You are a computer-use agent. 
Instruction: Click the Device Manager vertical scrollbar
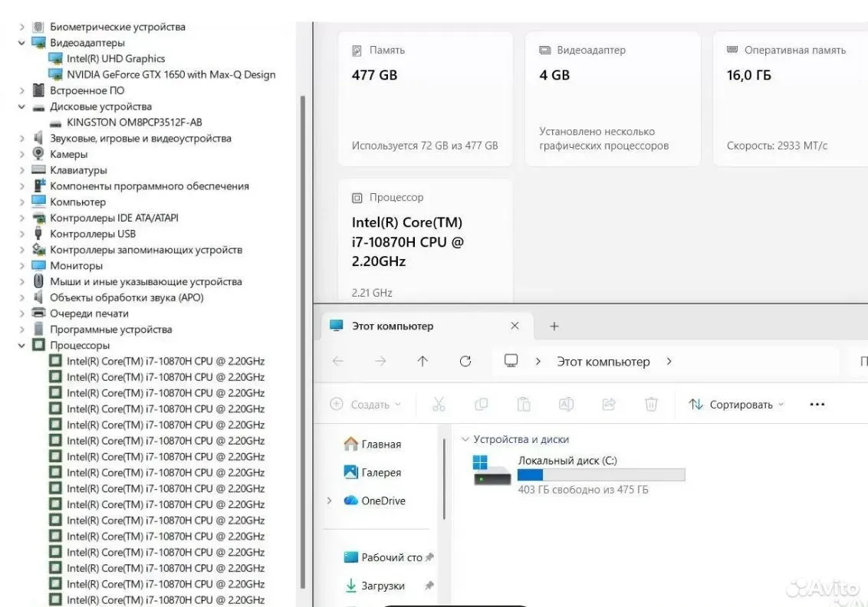tap(303, 341)
